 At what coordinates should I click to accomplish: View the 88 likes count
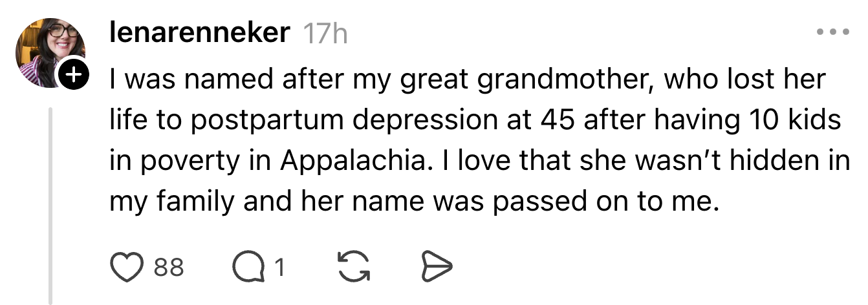coord(169,266)
